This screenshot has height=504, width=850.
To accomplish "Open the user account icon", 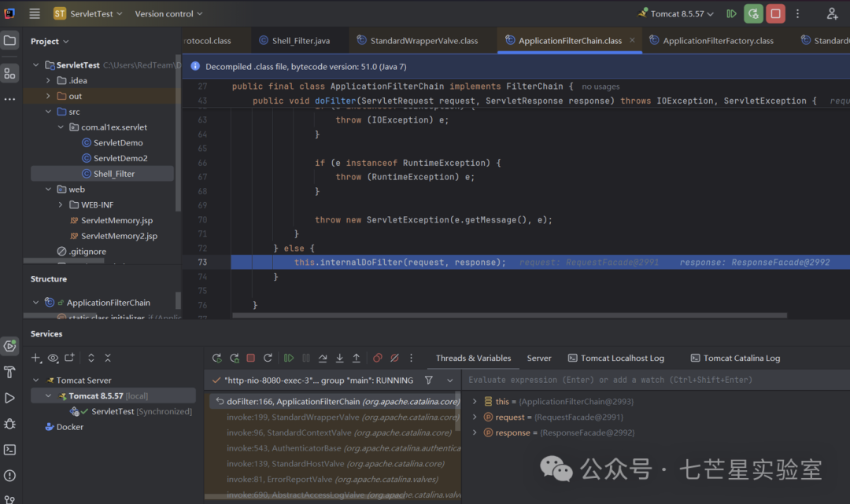I will pos(832,13).
